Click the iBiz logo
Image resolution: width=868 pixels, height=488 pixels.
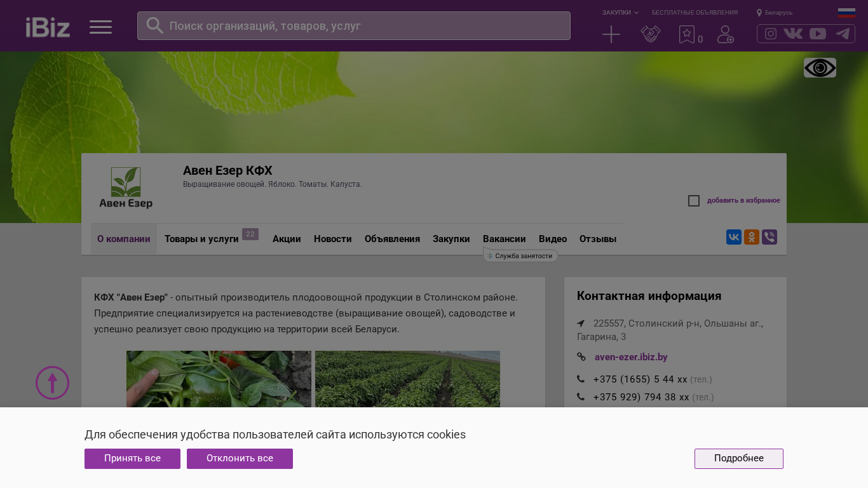coord(48,27)
